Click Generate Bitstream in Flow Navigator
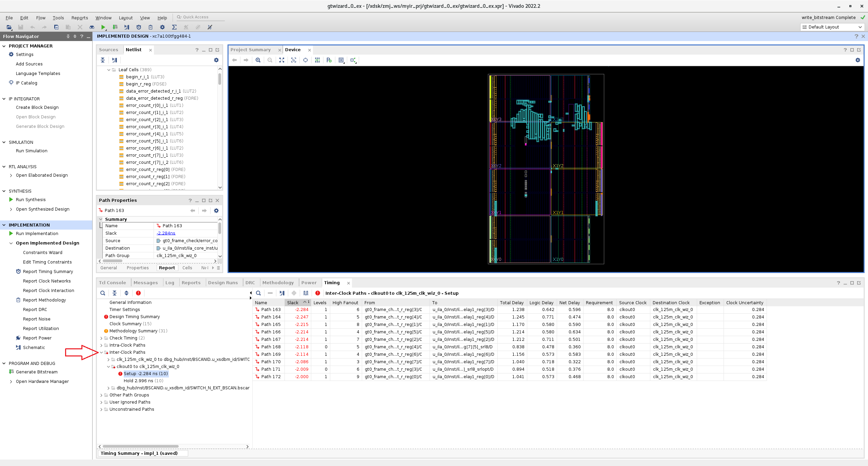This screenshot has height=466, width=868. [x=37, y=372]
